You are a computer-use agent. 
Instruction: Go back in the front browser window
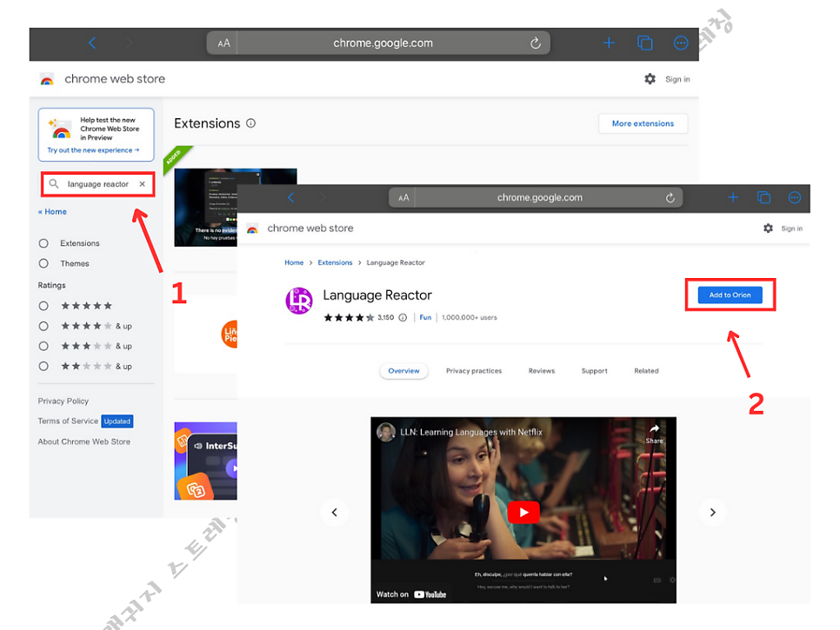(291, 197)
